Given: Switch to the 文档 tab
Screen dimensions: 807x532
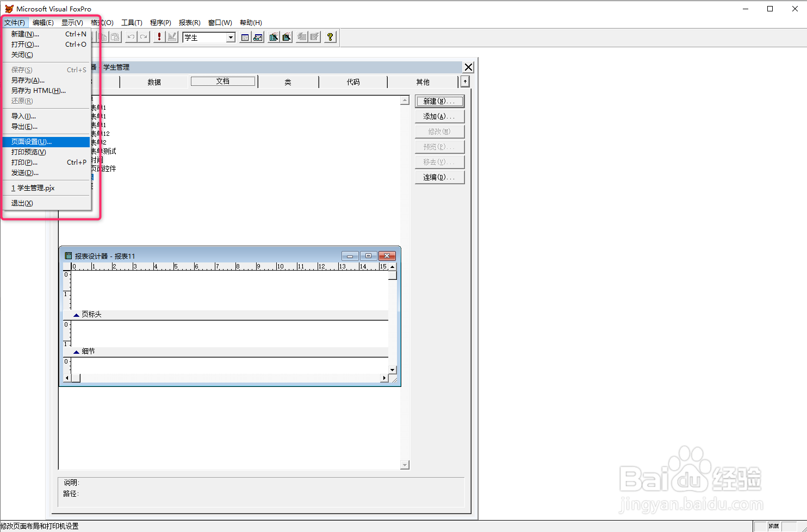Looking at the screenshot, I should click(223, 82).
